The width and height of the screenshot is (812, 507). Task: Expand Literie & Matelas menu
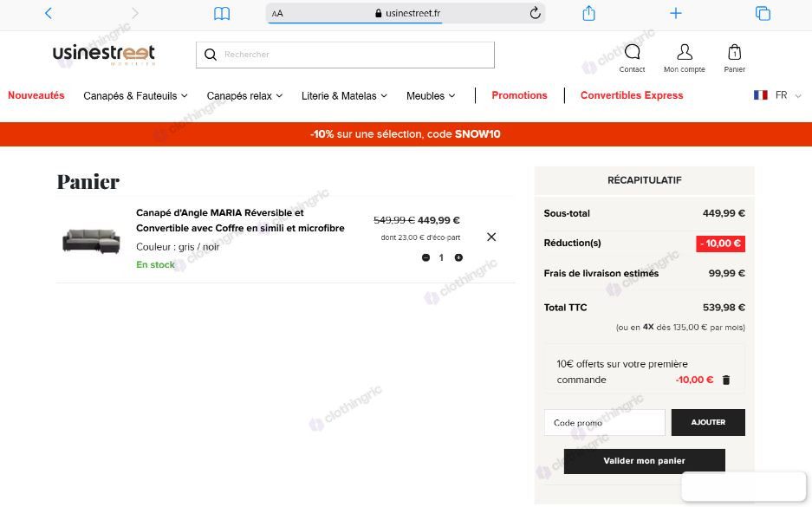tap(344, 96)
